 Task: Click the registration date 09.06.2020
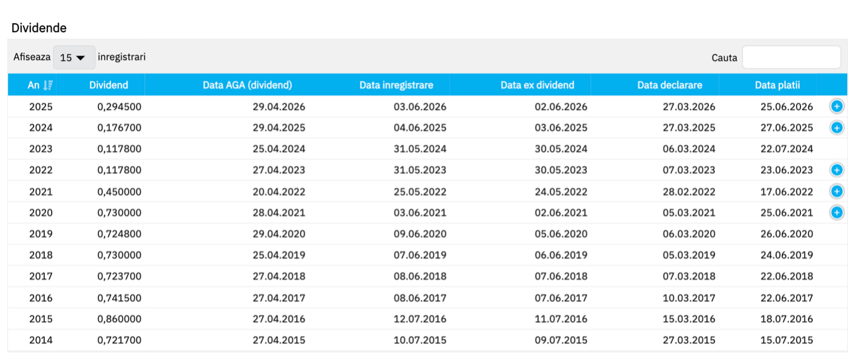coord(420,234)
